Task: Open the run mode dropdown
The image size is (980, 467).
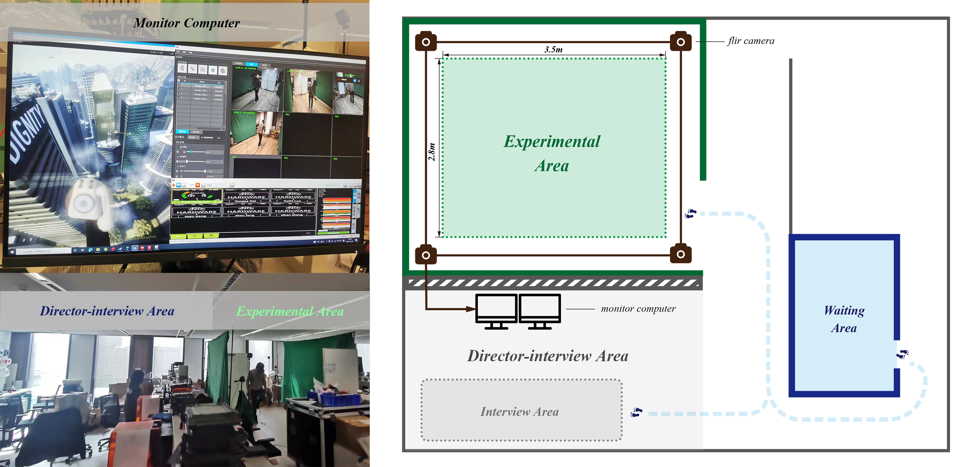Action: click(x=194, y=137)
